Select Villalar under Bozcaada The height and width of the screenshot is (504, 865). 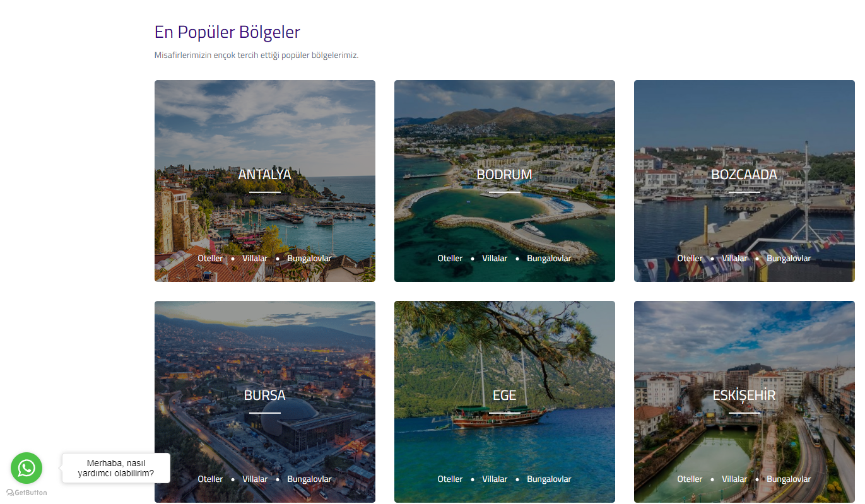(x=734, y=258)
